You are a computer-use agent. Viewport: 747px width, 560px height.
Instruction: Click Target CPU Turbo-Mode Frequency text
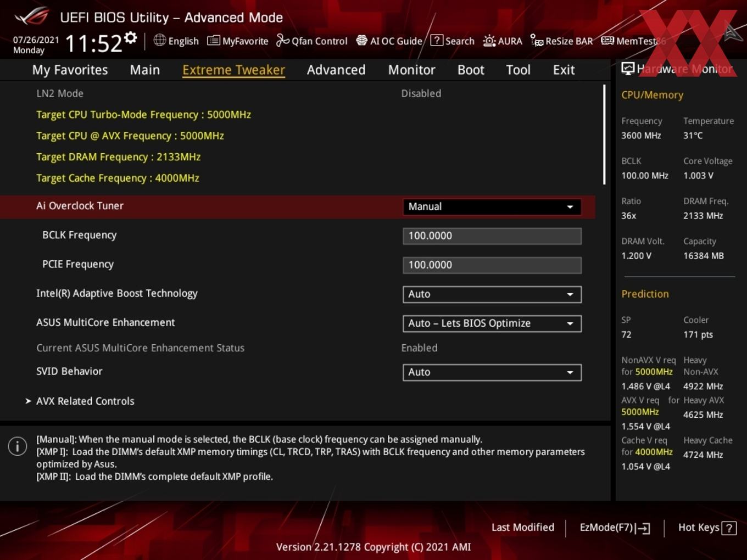(x=143, y=115)
